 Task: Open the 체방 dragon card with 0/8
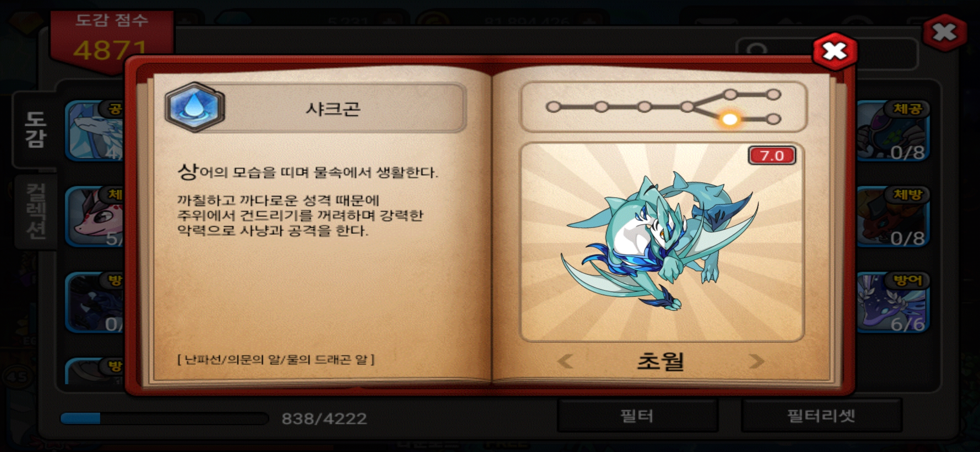tap(893, 216)
